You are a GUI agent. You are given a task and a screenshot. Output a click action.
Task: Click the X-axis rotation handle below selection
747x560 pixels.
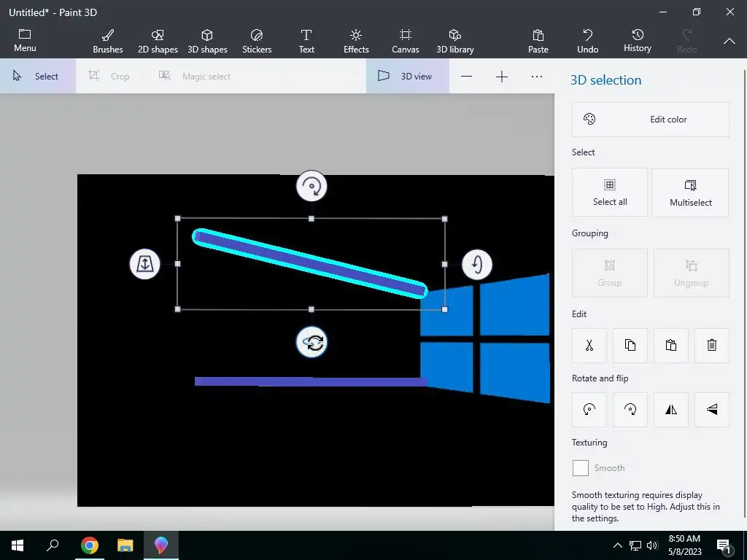coord(311,343)
